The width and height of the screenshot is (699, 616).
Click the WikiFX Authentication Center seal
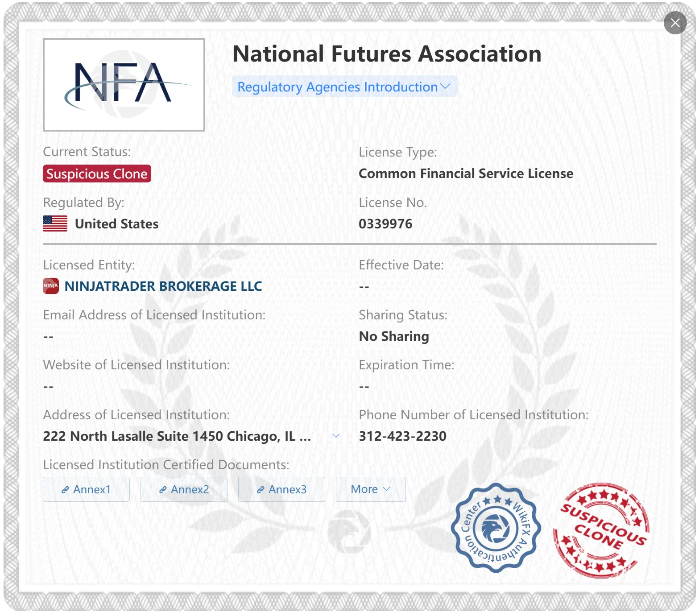pos(496,528)
